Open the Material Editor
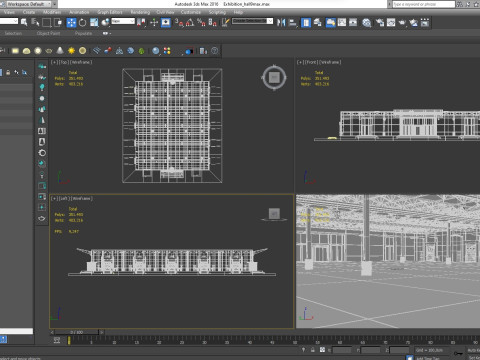480x360 pixels. (x=367, y=22)
